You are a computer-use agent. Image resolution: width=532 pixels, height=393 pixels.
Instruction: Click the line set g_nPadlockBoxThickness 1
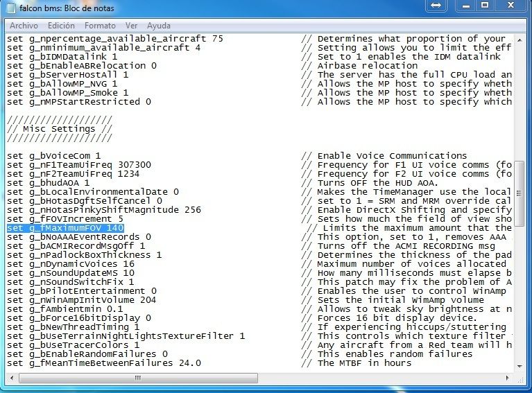84,255
